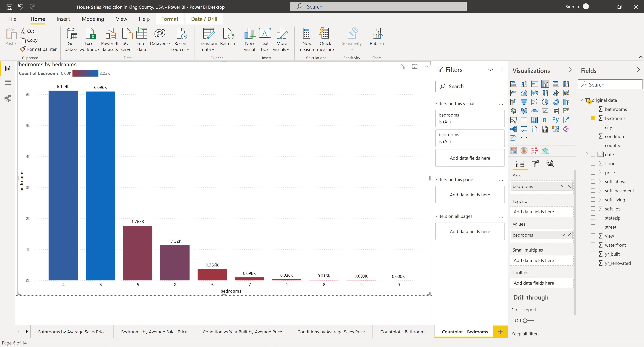This screenshot has height=347, width=644.
Task: Pick the Python visual icon
Action: pos(555,120)
